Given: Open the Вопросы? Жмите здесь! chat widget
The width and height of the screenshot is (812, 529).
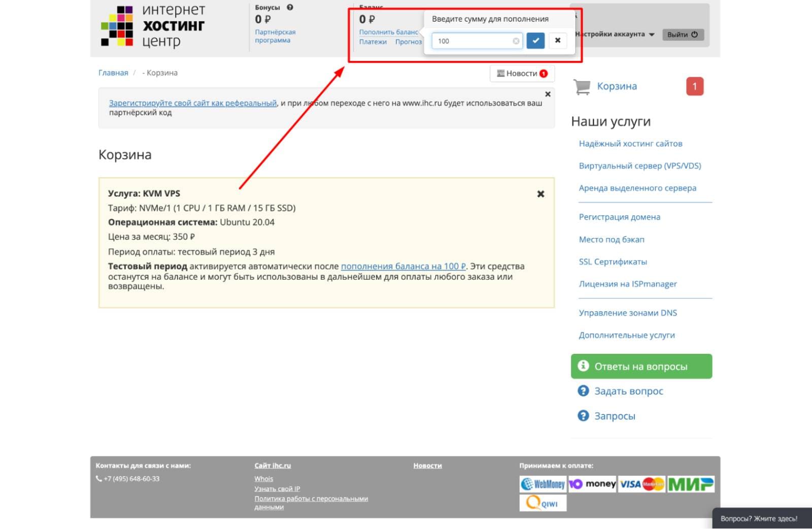Looking at the screenshot, I should pos(762,518).
